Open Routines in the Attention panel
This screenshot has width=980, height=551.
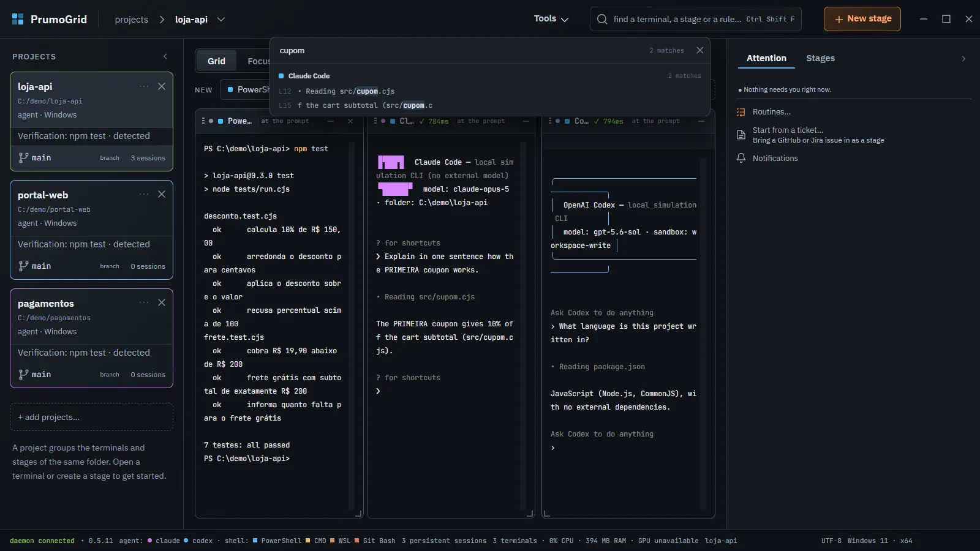(771, 112)
